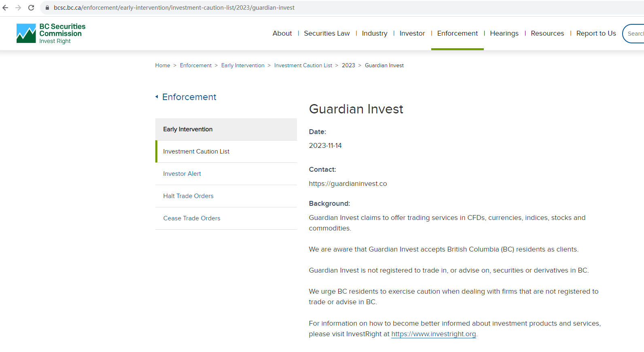
Task: Go to Home breadcrumb link
Action: 163,65
